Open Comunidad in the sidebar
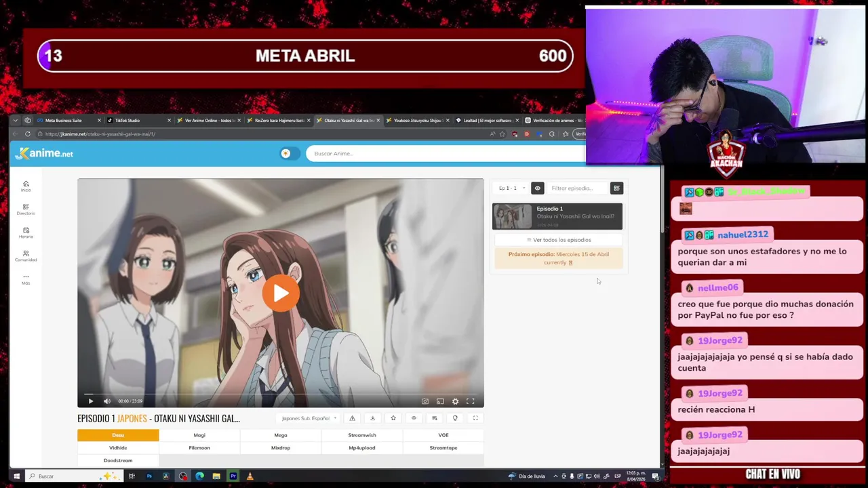This screenshot has height=488, width=868. 26,256
